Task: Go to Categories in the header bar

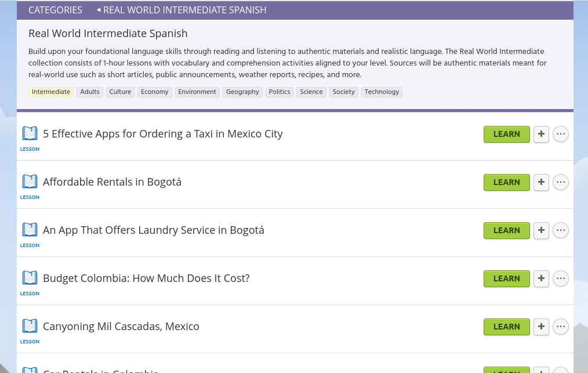Action: pos(55,10)
